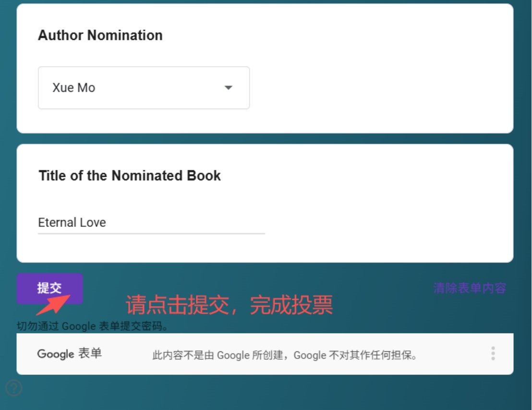The width and height of the screenshot is (532, 410).
Task: Click the Google wordmark in the footer
Action: pos(55,354)
